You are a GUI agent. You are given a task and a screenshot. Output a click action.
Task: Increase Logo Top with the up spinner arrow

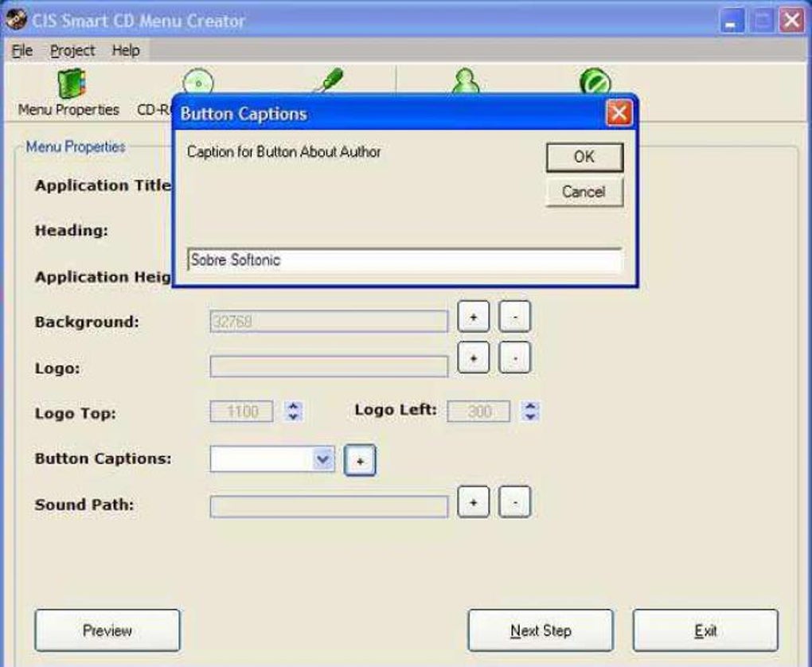pyautogui.click(x=293, y=407)
